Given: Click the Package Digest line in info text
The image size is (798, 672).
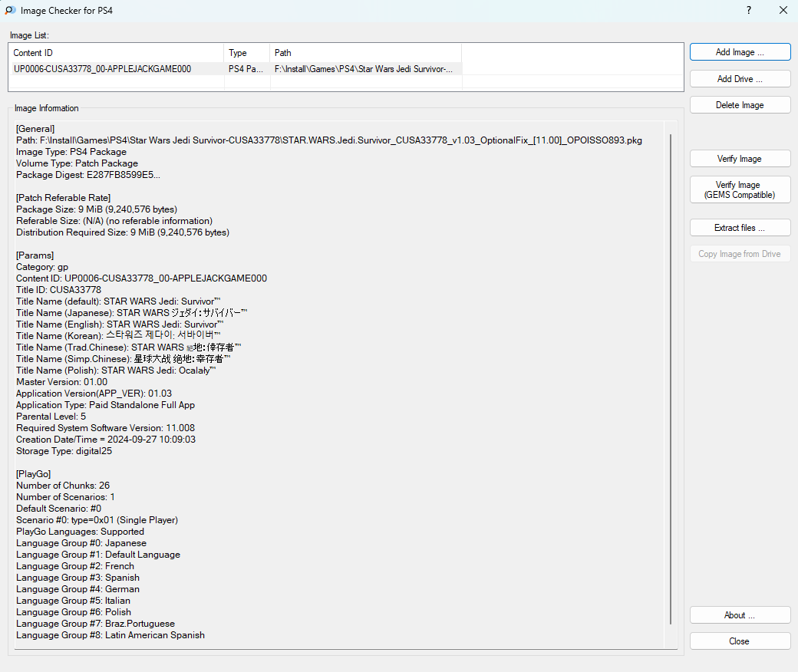Looking at the screenshot, I should pyautogui.click(x=88, y=175).
